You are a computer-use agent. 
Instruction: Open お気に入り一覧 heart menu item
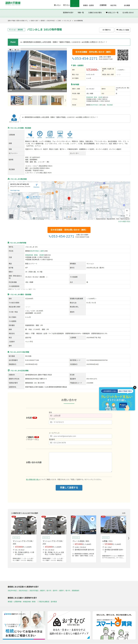[112, 12]
